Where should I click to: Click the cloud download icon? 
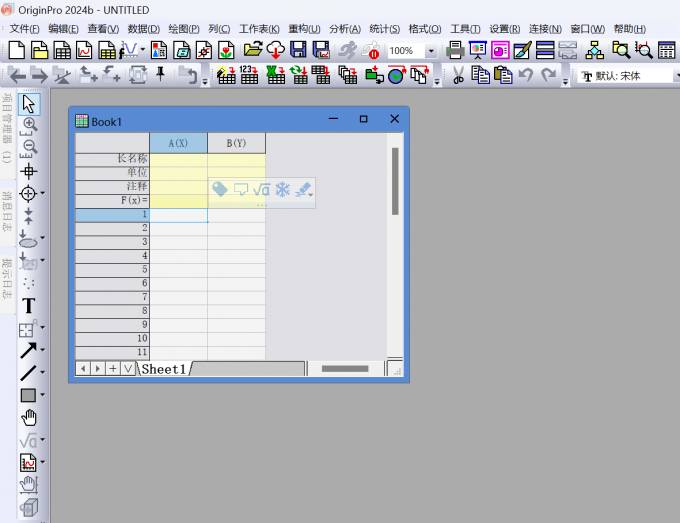click(276, 50)
